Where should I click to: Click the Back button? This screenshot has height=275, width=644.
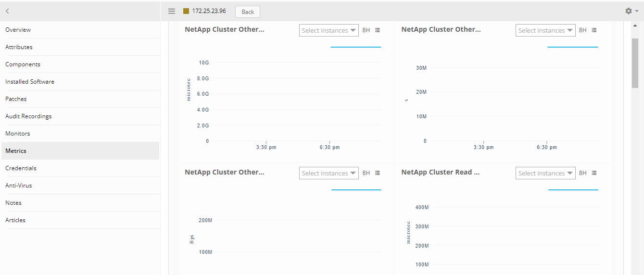248,12
